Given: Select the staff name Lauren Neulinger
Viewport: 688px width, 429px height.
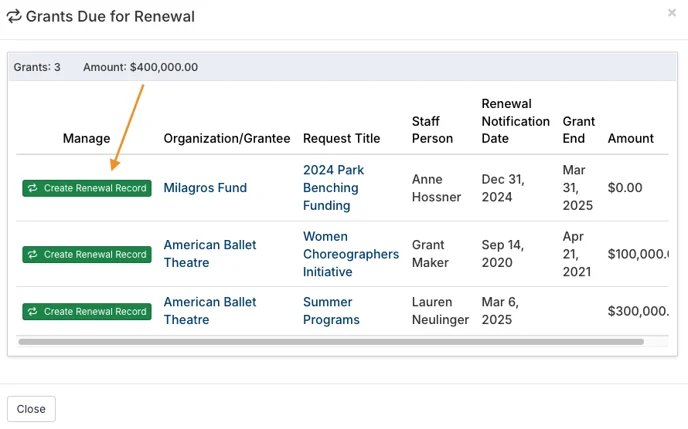Looking at the screenshot, I should point(440,311).
